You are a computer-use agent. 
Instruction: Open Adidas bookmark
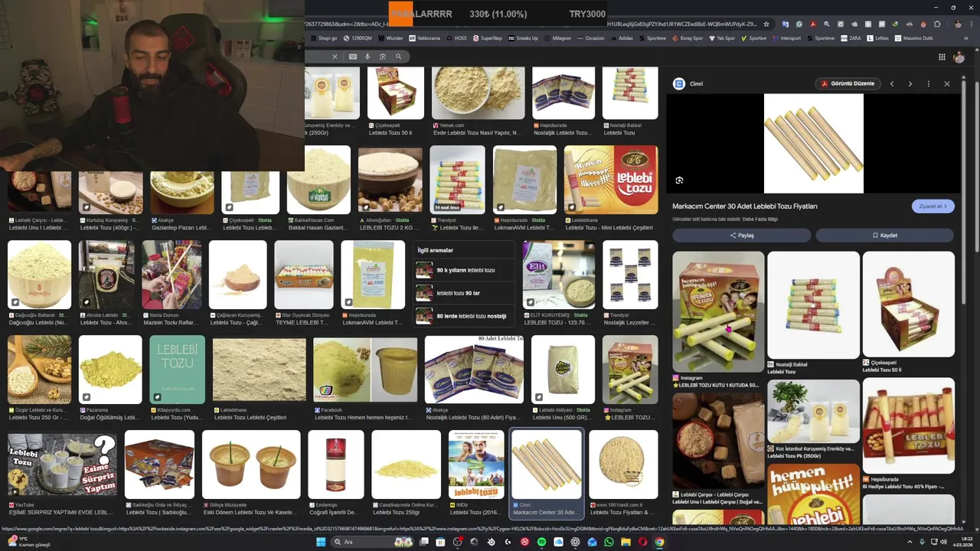point(622,37)
